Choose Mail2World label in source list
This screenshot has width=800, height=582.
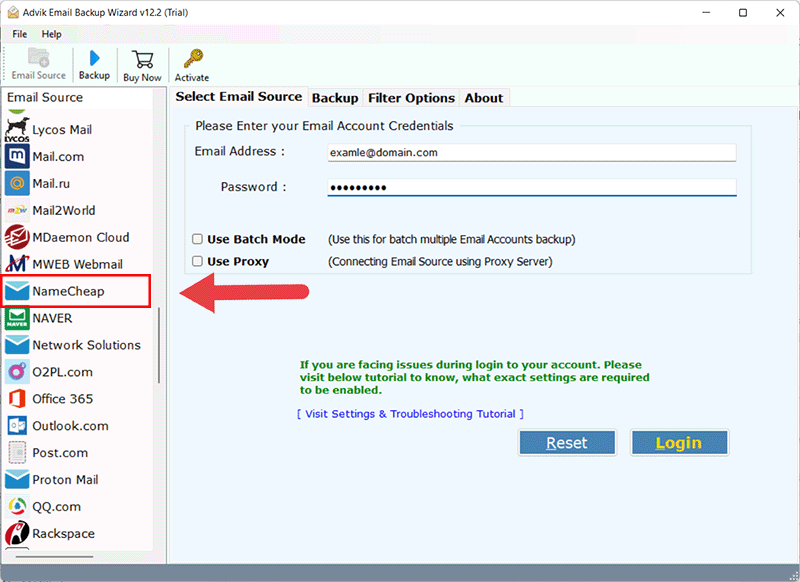[64, 210]
